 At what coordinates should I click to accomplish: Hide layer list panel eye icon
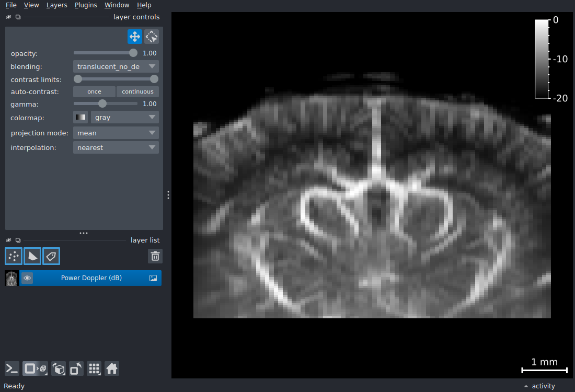[x=9, y=240]
